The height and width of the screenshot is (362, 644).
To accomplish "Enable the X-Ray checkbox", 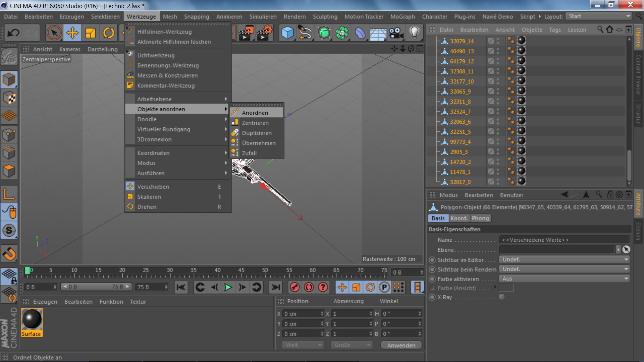I will [x=502, y=297].
